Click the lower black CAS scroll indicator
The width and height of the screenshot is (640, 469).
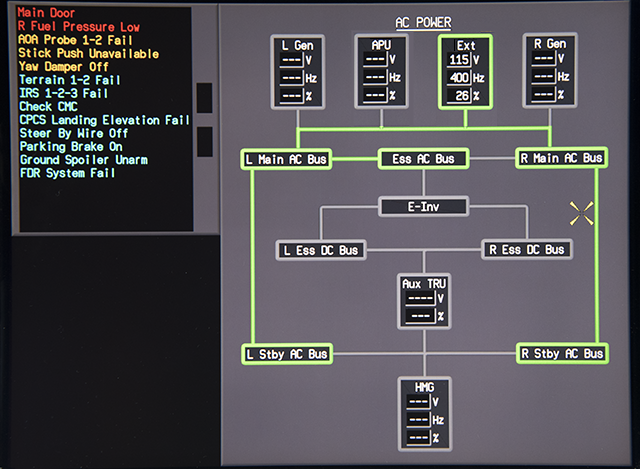[205, 142]
